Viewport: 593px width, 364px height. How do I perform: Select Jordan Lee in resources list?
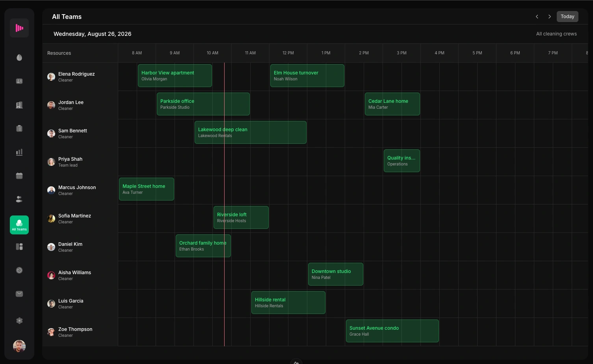pyautogui.click(x=71, y=102)
